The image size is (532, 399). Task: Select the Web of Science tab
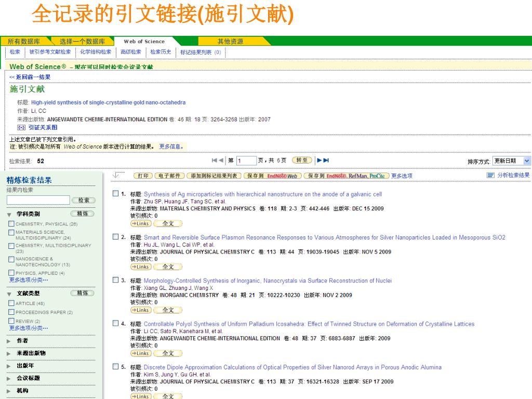[144, 42]
